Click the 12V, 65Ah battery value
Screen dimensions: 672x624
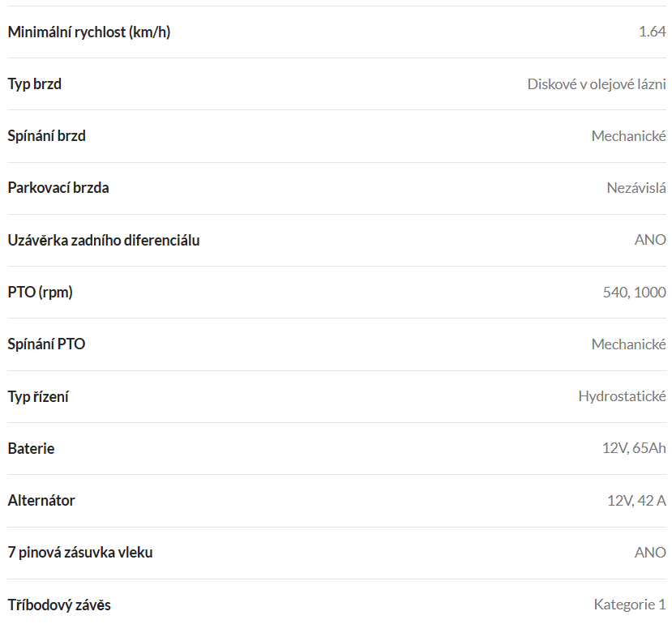point(634,448)
